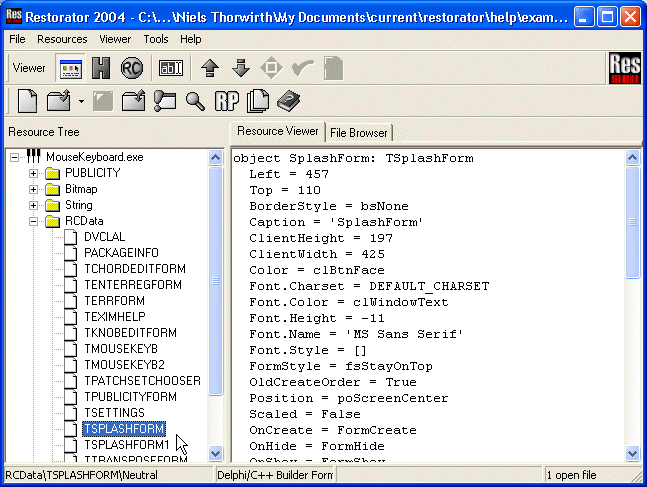647x487 pixels.
Task: Click the 'Caption = 'SplashForm'' code line
Action: coord(336,222)
